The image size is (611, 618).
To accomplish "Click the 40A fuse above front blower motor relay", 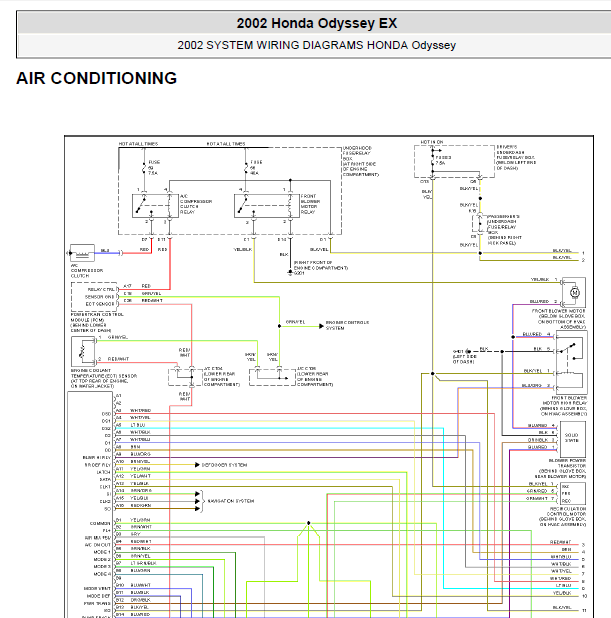I will [246, 168].
